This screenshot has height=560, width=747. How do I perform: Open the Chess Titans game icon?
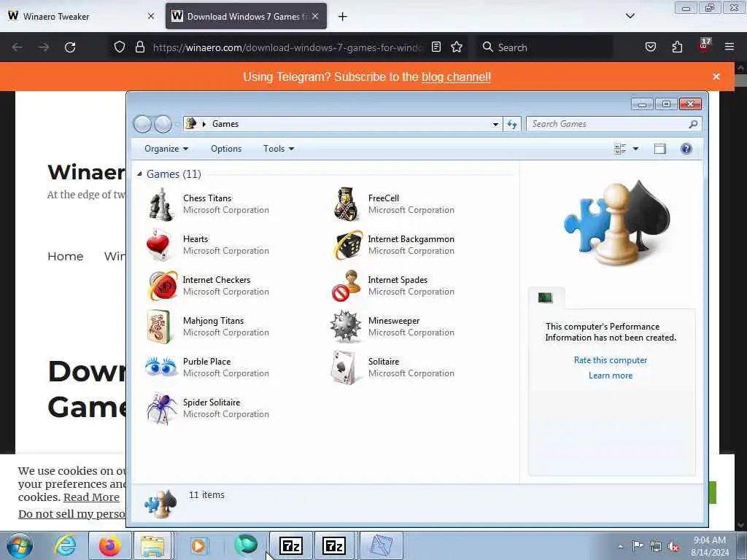[x=161, y=204]
